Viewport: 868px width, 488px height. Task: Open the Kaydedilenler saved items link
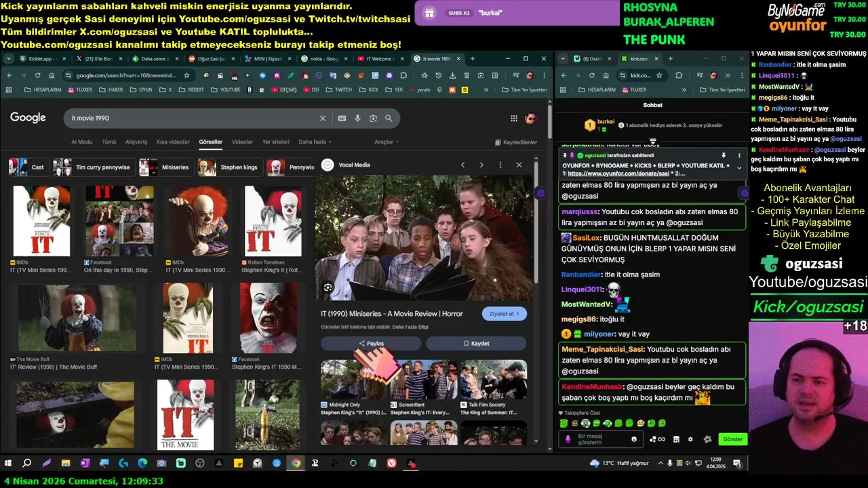[x=516, y=142]
